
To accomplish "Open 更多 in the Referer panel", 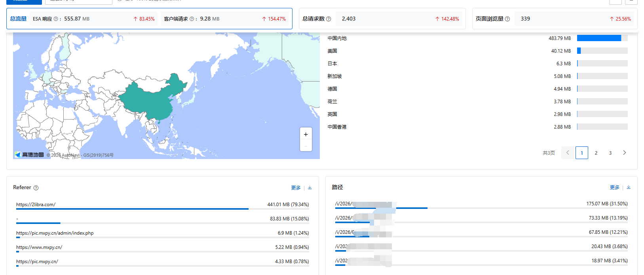I will [296, 188].
